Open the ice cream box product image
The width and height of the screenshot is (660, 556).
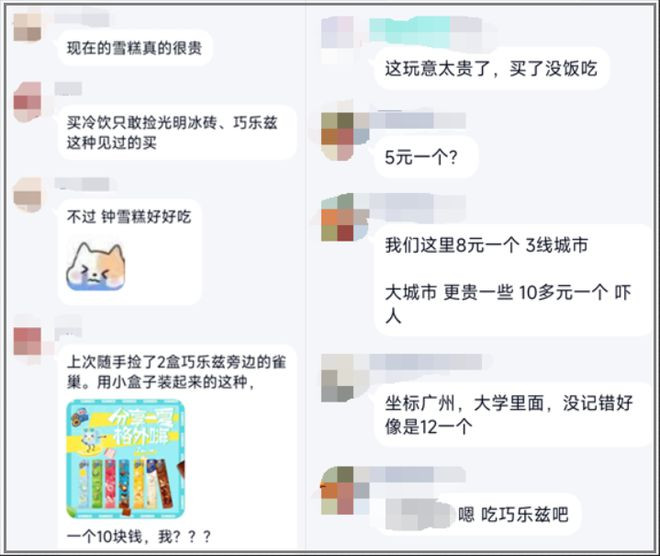pyautogui.click(x=126, y=459)
